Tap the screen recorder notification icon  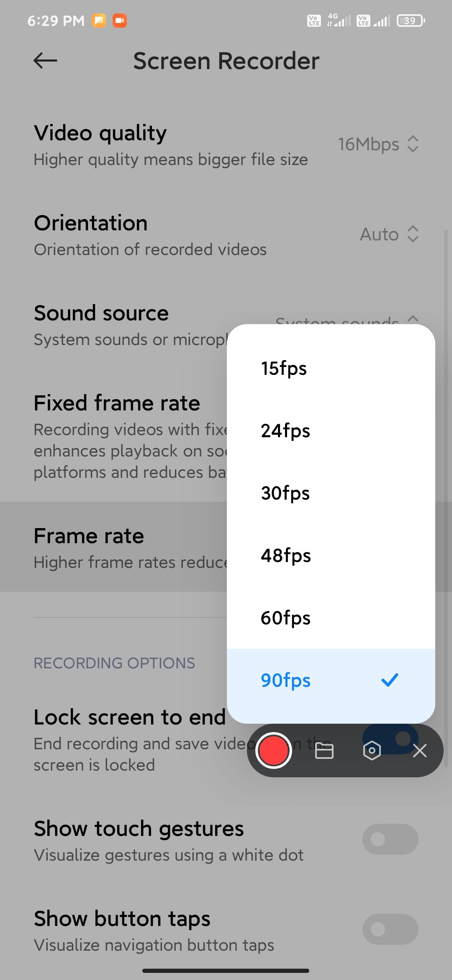tap(120, 21)
